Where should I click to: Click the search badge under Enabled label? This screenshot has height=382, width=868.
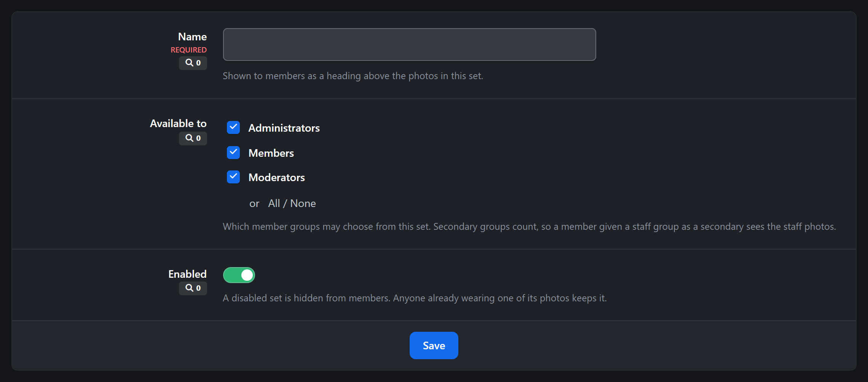[193, 288]
